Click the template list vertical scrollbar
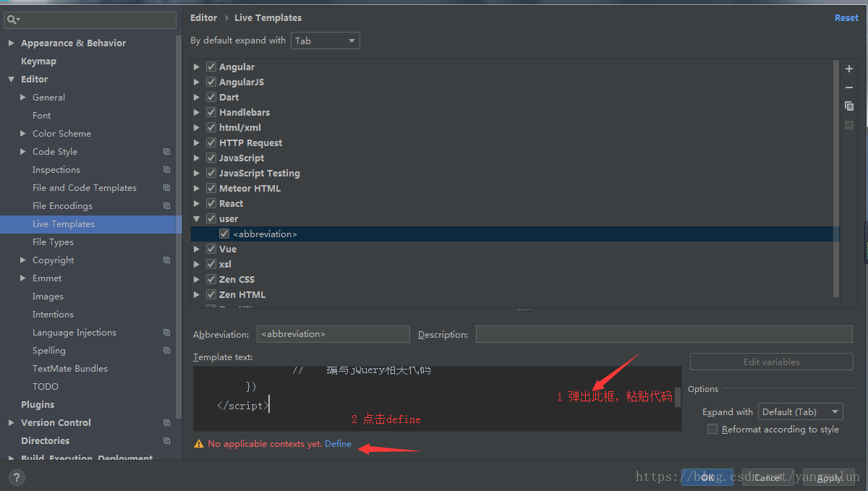This screenshot has width=868, height=491. tap(836, 178)
